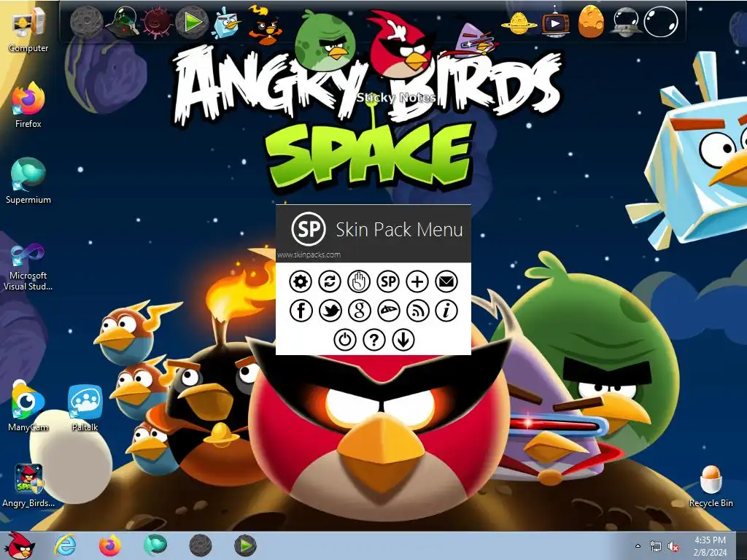
Task: Click the down arrow download icon
Action: coord(403,340)
